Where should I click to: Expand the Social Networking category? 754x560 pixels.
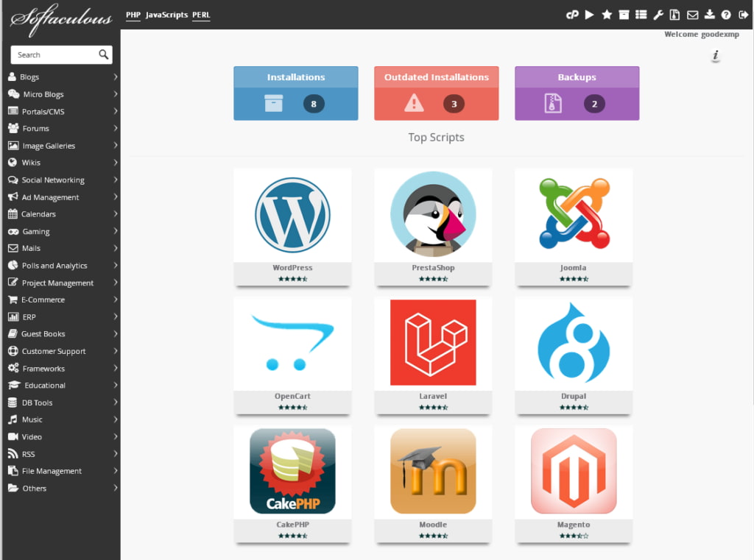click(62, 180)
